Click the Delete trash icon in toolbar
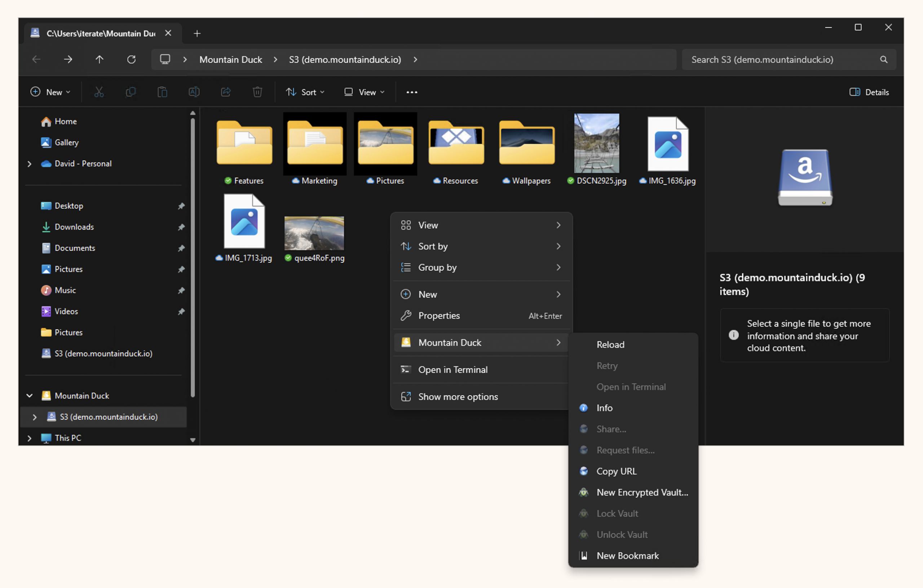The width and height of the screenshot is (923, 588). pyautogui.click(x=257, y=92)
